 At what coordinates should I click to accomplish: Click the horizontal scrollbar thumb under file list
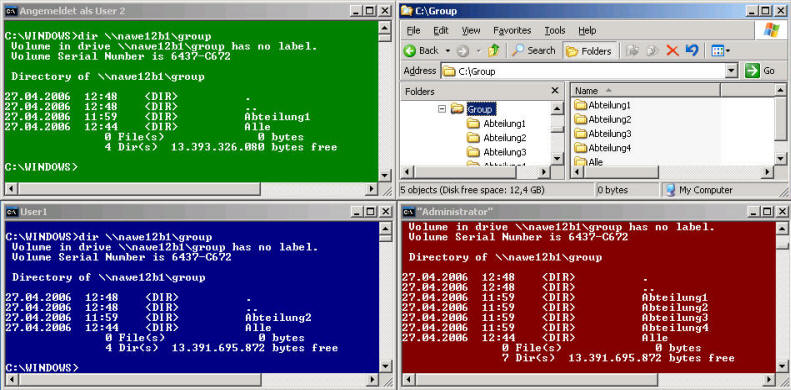pyautogui.click(x=620, y=172)
